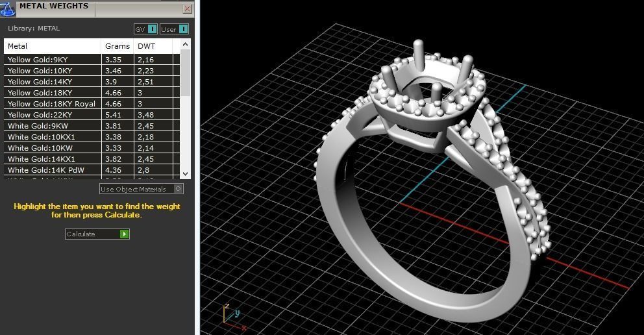Select the Yellow Gold:14KY row
The height and width of the screenshot is (335, 644).
(x=92, y=82)
